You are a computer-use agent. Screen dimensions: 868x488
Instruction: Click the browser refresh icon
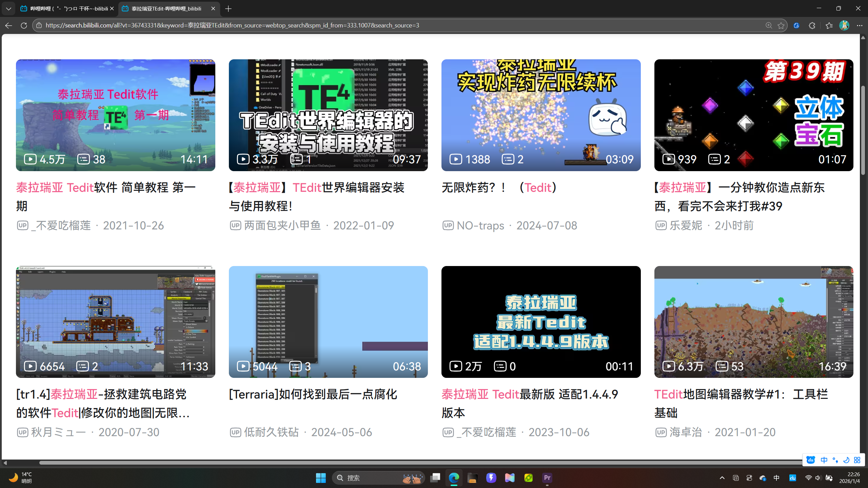tap(24, 25)
